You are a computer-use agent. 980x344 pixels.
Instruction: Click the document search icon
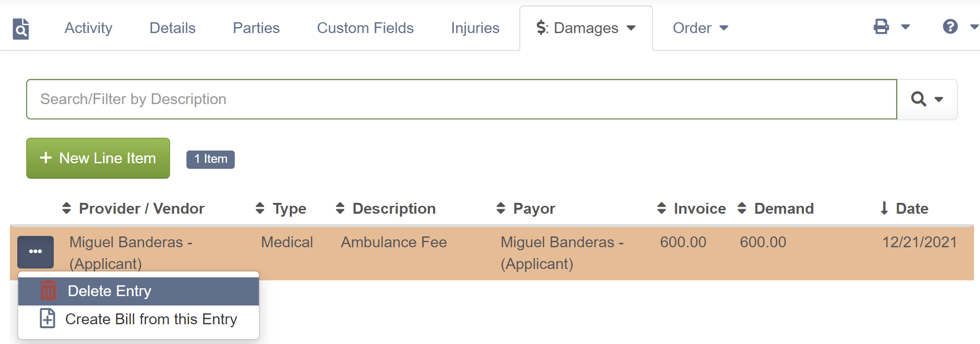point(21,29)
